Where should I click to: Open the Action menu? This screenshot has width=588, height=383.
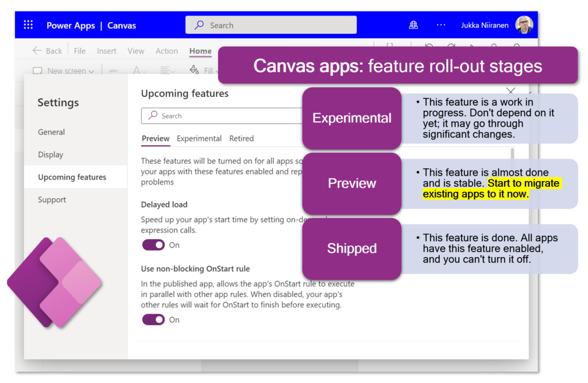click(x=167, y=51)
